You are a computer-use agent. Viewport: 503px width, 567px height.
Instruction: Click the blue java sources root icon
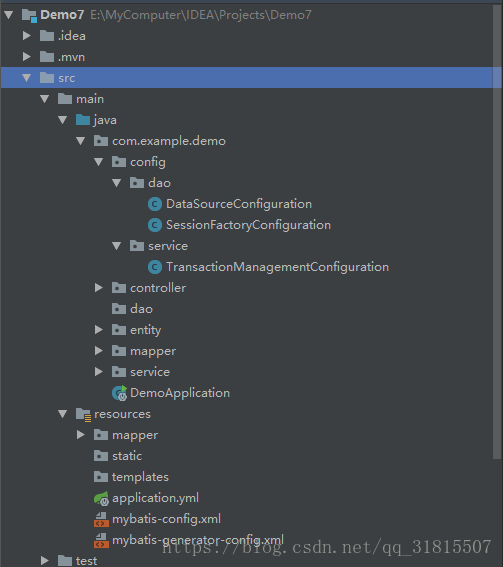[x=83, y=120]
